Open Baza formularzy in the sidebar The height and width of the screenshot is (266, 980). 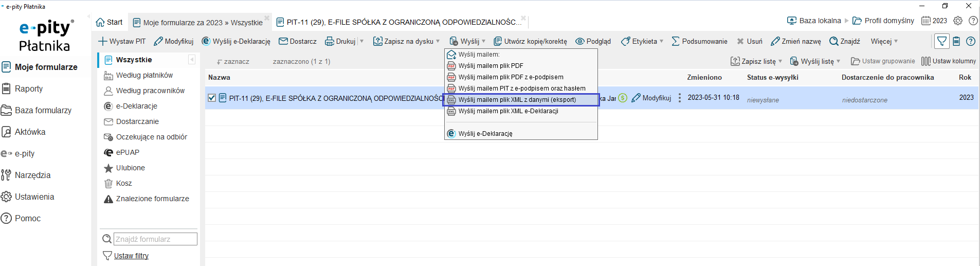(36, 110)
